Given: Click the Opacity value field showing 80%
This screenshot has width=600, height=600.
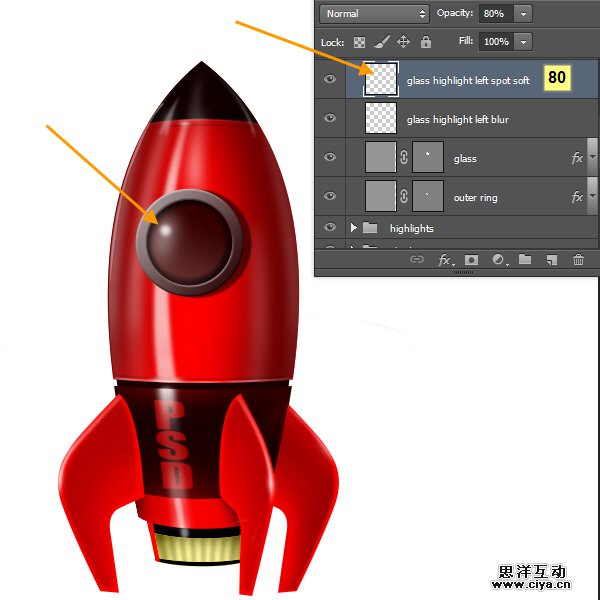Looking at the screenshot, I should (496, 14).
